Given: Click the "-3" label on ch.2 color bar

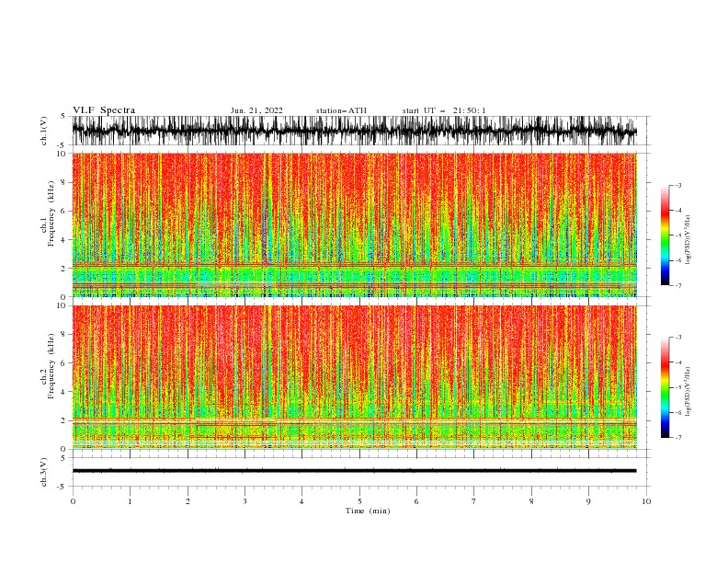Looking at the screenshot, I should coord(678,338).
